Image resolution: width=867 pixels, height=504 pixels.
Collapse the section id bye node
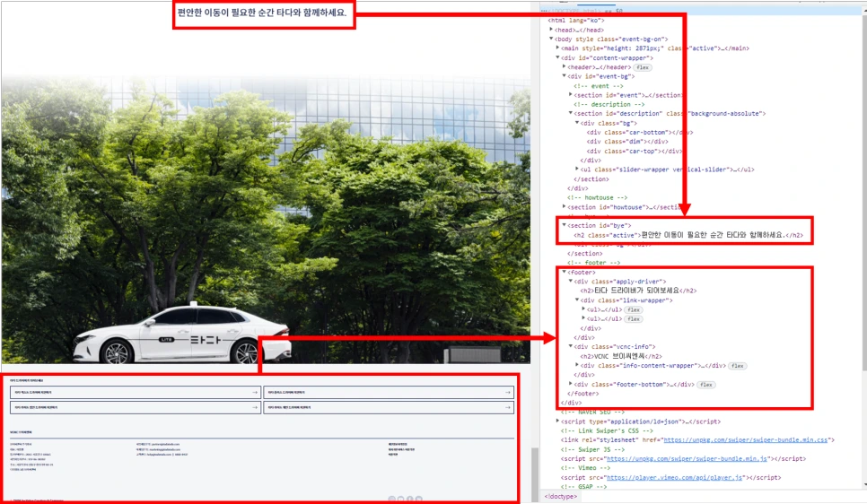(x=564, y=225)
